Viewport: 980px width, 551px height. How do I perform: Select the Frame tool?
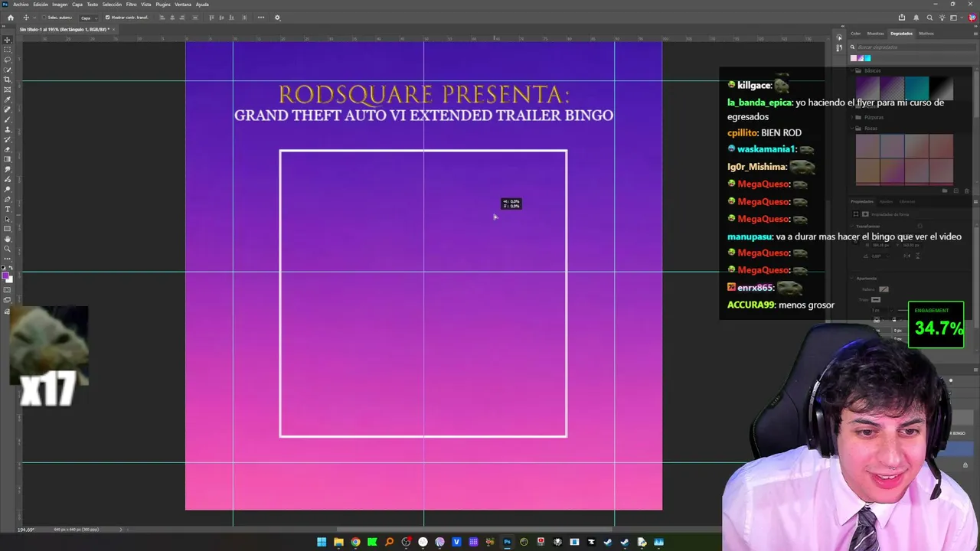[x=8, y=90]
